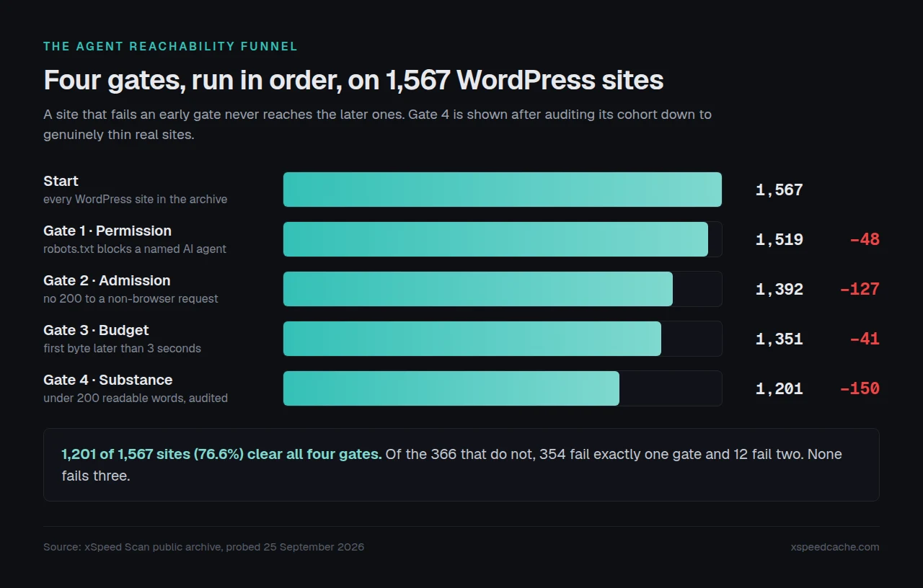This screenshot has height=588, width=923.
Task: Click the "Gate 4 · Substance" label
Action: click(x=108, y=380)
